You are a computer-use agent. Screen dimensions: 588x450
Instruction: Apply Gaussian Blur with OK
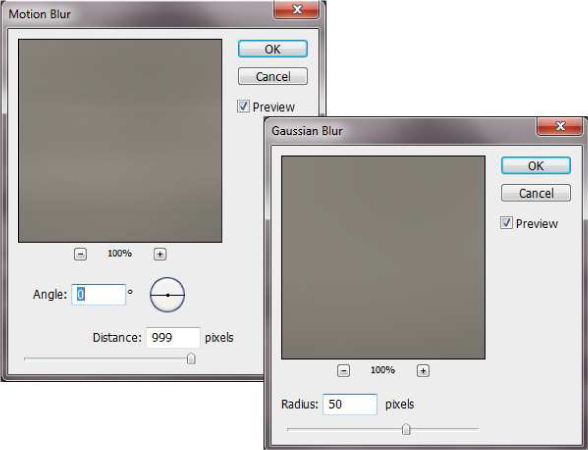click(x=536, y=166)
